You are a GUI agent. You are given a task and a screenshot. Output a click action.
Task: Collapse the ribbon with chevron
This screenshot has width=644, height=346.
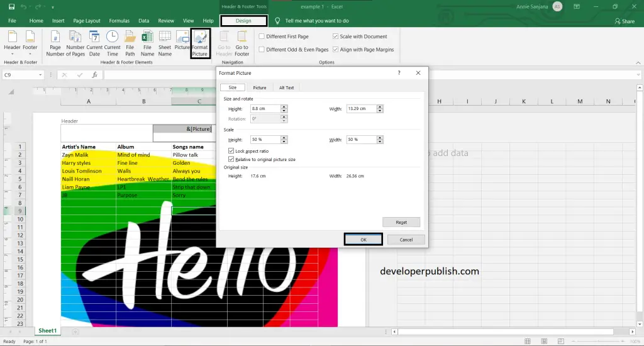tap(638, 62)
